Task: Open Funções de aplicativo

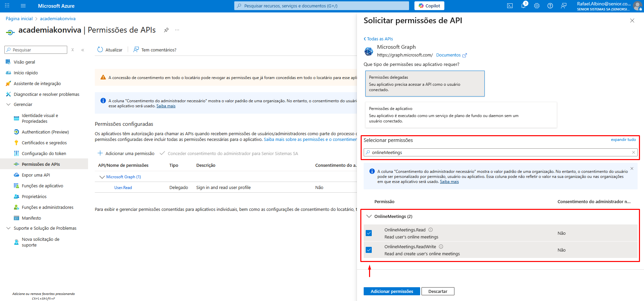Action: point(42,186)
